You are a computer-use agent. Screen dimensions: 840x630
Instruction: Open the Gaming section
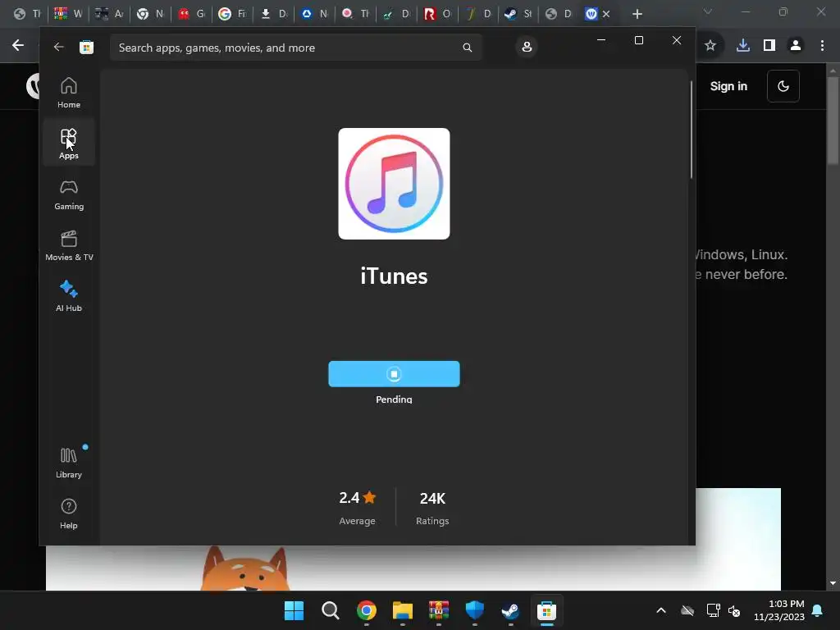pos(69,194)
